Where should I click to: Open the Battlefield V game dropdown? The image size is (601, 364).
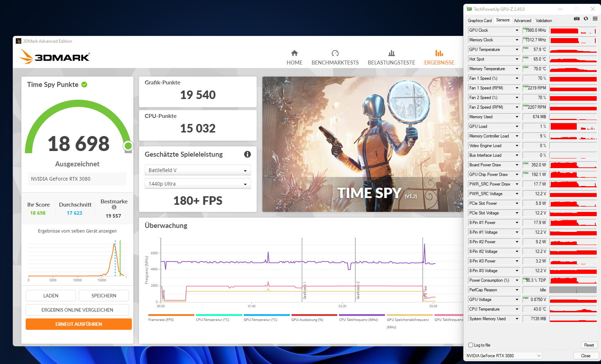pos(198,170)
